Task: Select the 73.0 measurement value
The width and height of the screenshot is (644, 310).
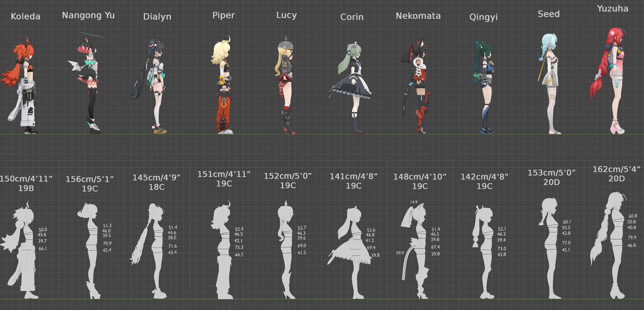Action: click(502, 248)
